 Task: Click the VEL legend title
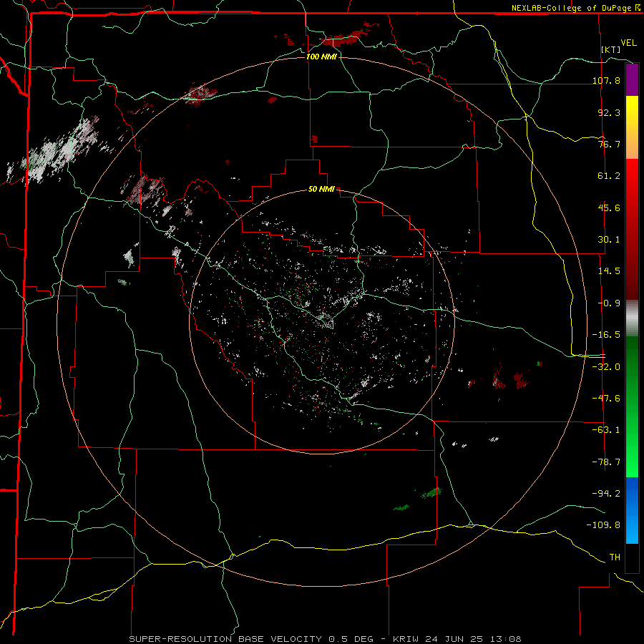click(x=628, y=43)
